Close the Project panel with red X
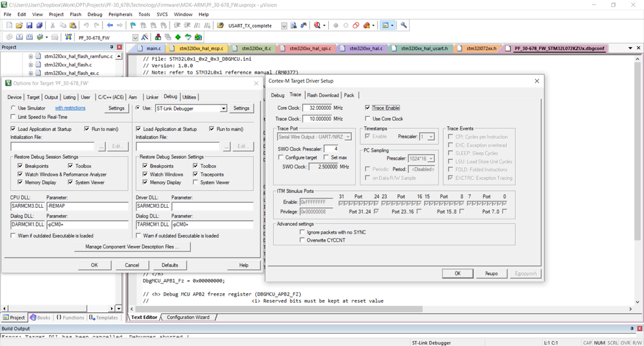This screenshot has height=346, width=644. (119, 47)
